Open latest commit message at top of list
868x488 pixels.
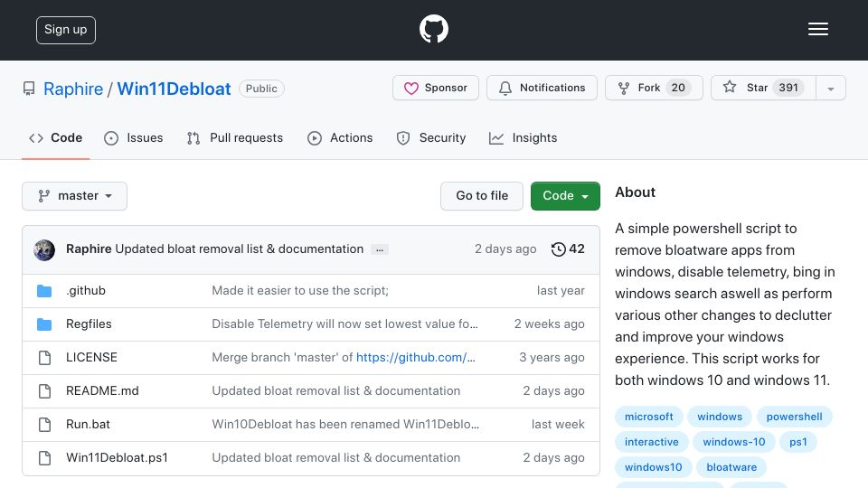(x=239, y=249)
